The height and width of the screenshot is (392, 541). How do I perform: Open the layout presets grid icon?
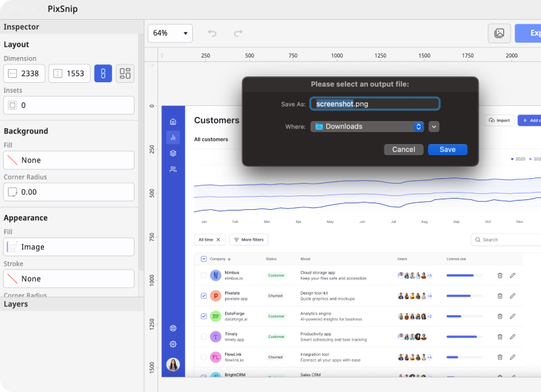tap(125, 74)
